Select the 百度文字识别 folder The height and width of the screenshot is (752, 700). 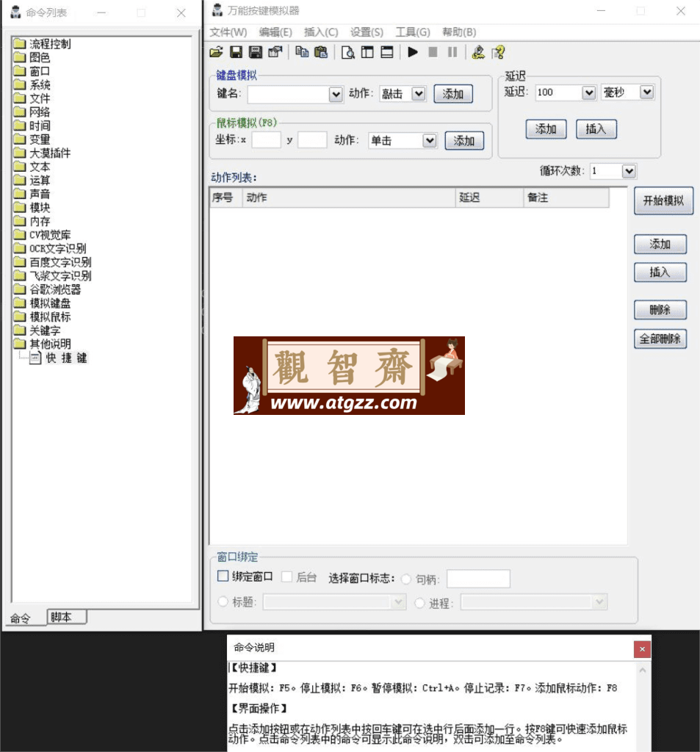(53, 262)
